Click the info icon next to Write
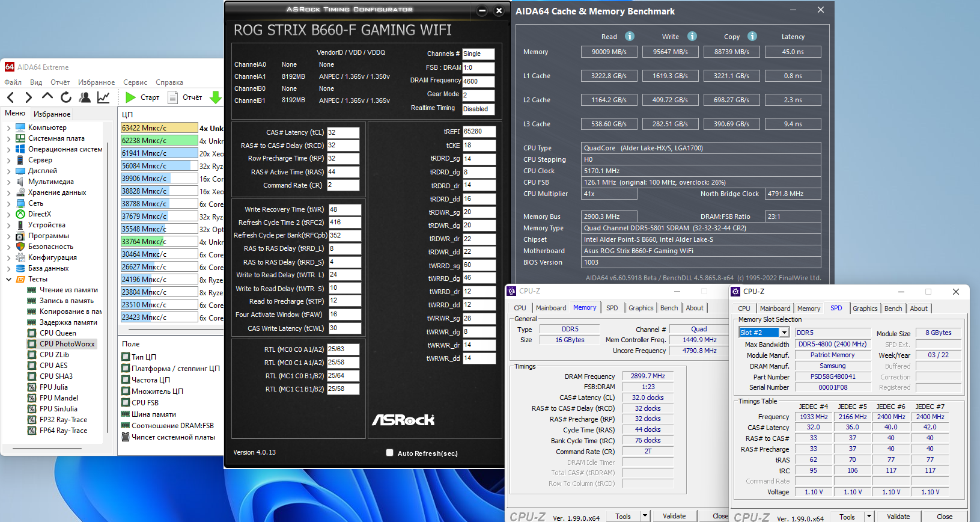980x522 pixels. pyautogui.click(x=692, y=36)
